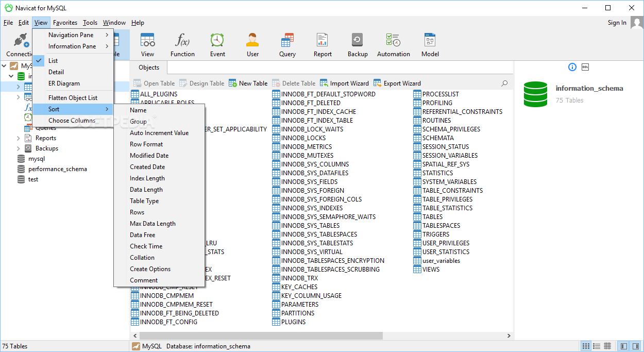
Task: Click the Help menu
Action: tap(138, 23)
